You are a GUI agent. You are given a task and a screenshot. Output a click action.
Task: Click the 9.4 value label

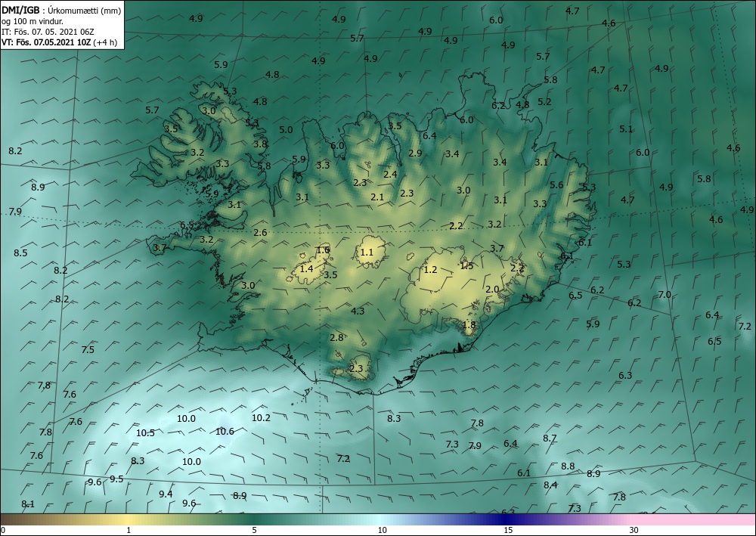click(x=166, y=494)
